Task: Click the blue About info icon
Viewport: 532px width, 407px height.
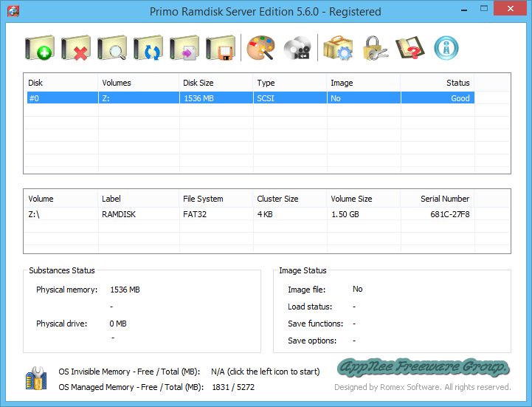Action: 446,48
